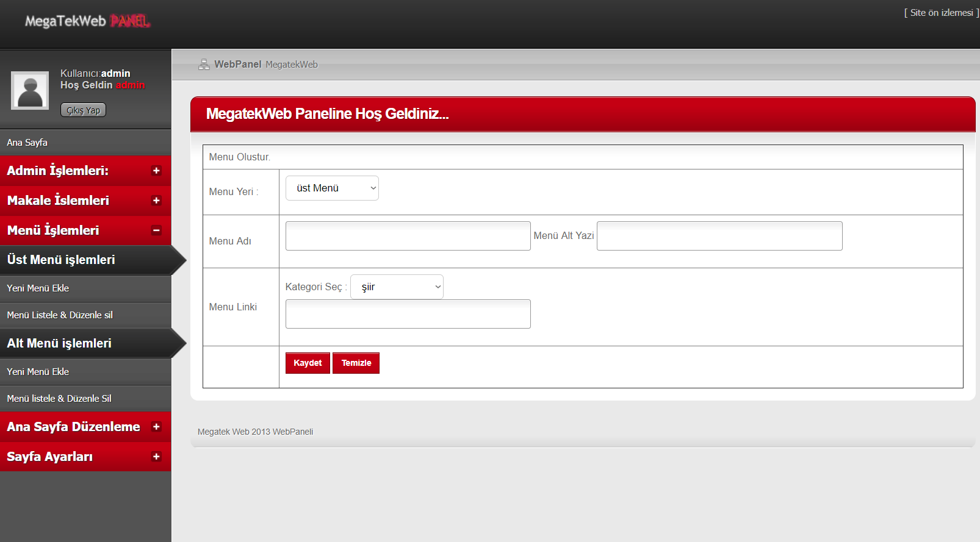980x542 pixels.
Task: Go to Ana Sayfa in sidebar
Action: [27, 143]
